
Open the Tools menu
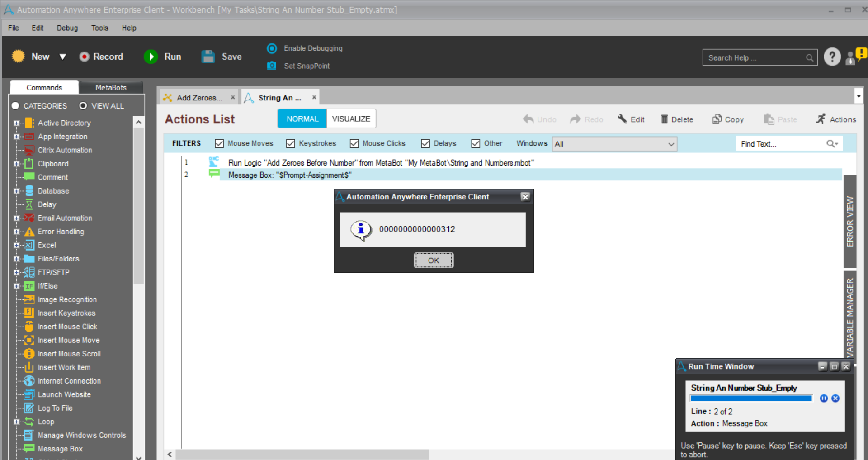click(100, 28)
